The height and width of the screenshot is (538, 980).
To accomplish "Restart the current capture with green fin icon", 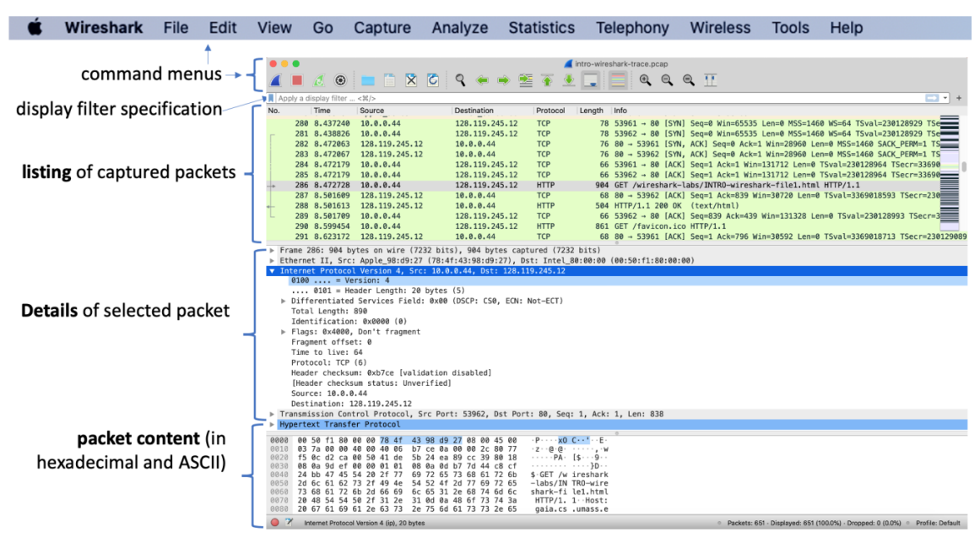I will (319, 80).
